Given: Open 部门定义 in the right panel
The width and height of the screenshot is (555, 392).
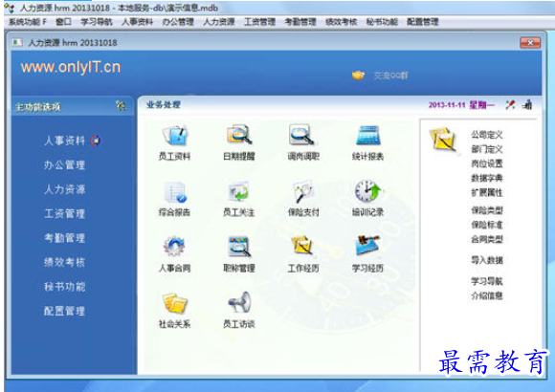Looking at the screenshot, I should [x=487, y=149].
